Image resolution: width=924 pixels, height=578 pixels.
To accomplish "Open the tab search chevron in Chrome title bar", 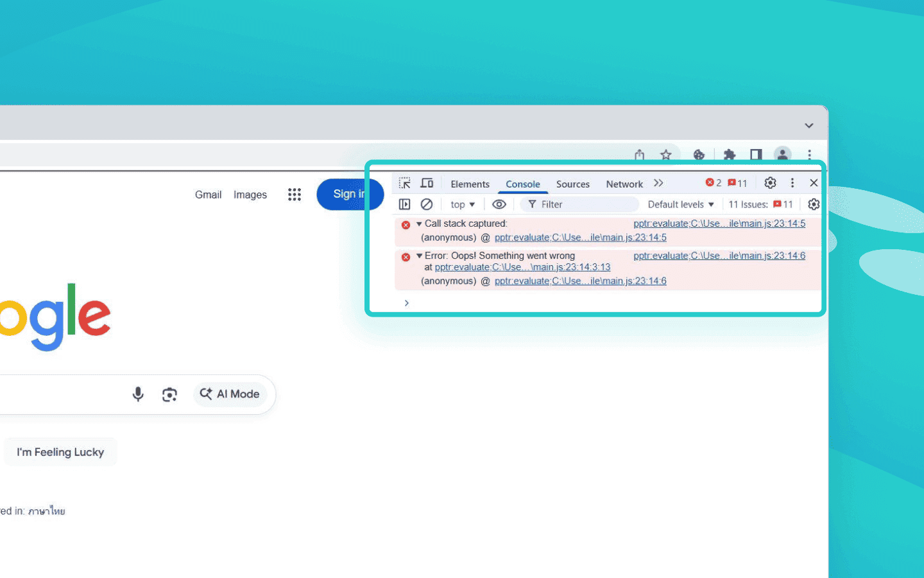I will coord(809,125).
